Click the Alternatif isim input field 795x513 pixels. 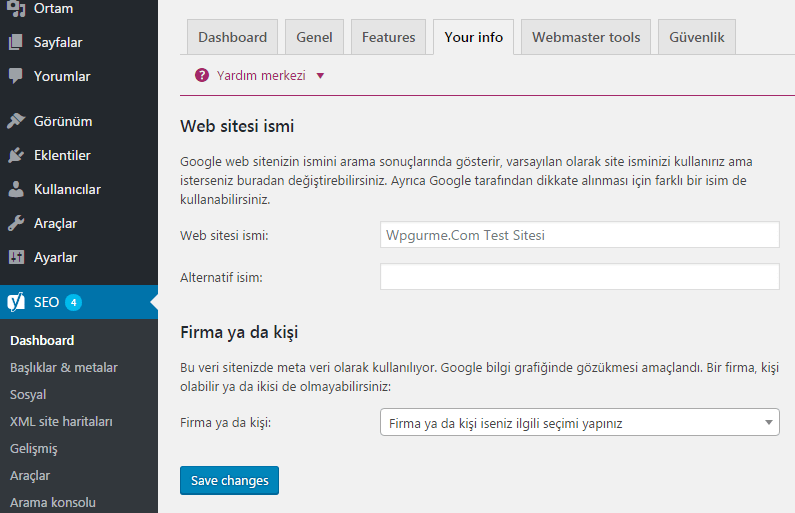pyautogui.click(x=580, y=276)
